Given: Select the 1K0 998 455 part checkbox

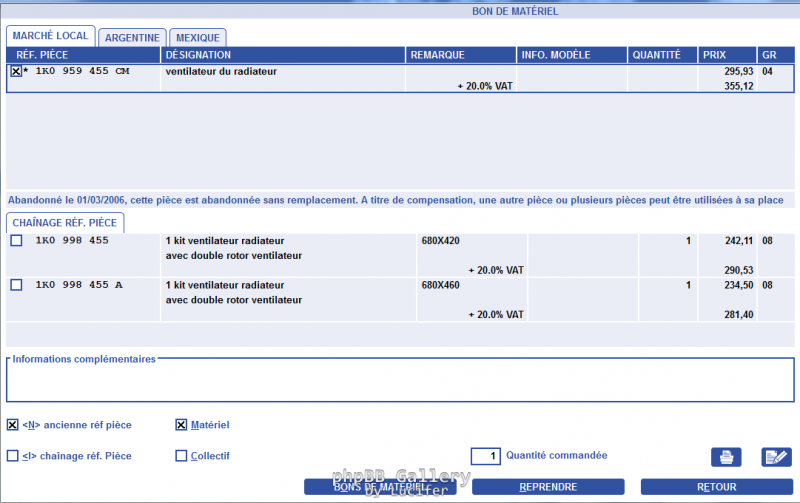Looking at the screenshot, I should click(15, 241).
